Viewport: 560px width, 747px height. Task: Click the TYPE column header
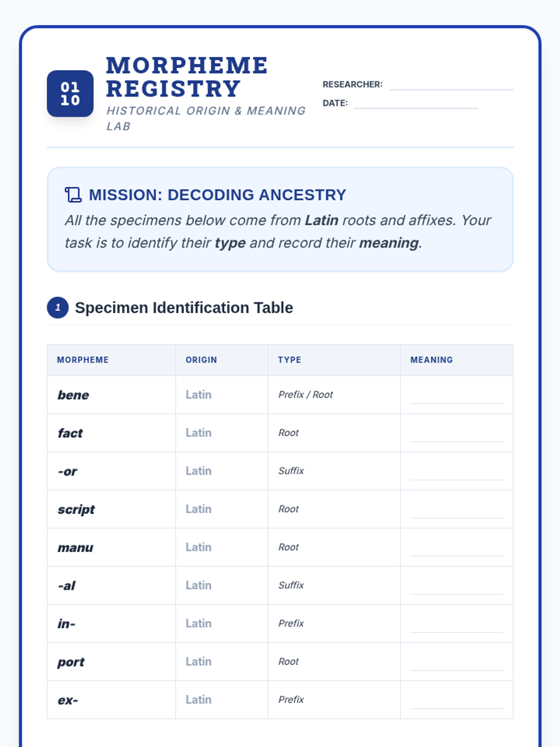point(289,360)
